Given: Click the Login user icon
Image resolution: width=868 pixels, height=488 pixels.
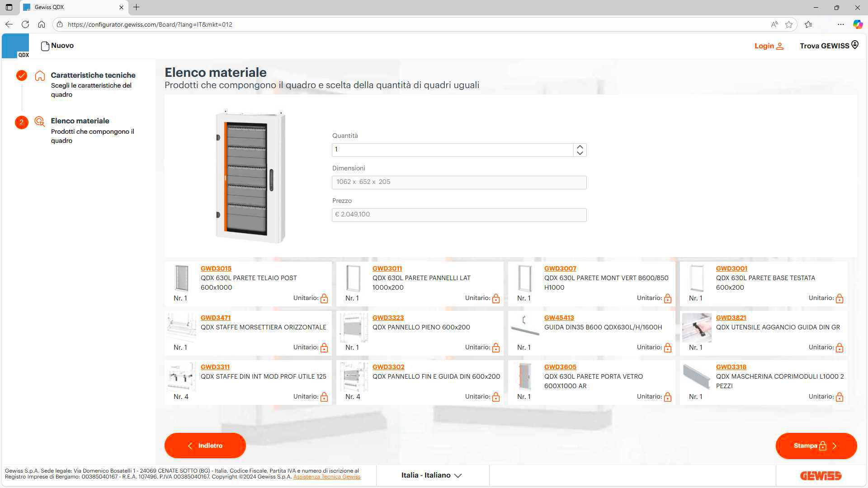Looking at the screenshot, I should pos(780,46).
